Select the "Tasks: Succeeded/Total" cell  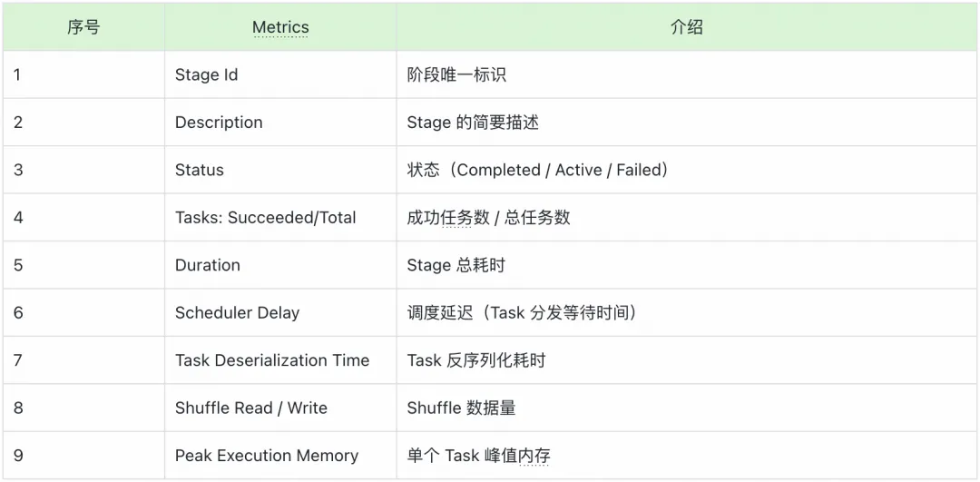pyautogui.click(x=265, y=218)
